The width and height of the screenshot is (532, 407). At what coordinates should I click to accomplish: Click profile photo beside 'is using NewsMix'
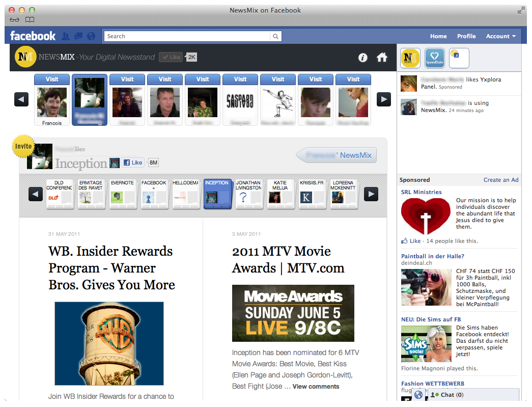(x=408, y=106)
